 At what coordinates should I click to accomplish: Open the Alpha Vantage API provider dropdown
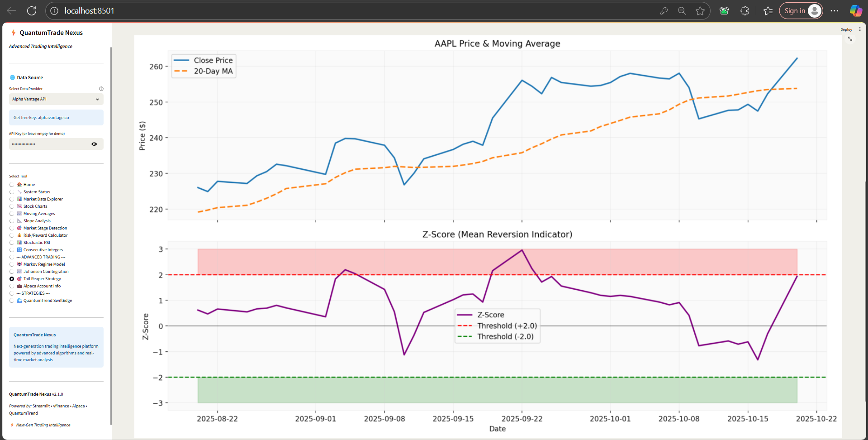56,99
